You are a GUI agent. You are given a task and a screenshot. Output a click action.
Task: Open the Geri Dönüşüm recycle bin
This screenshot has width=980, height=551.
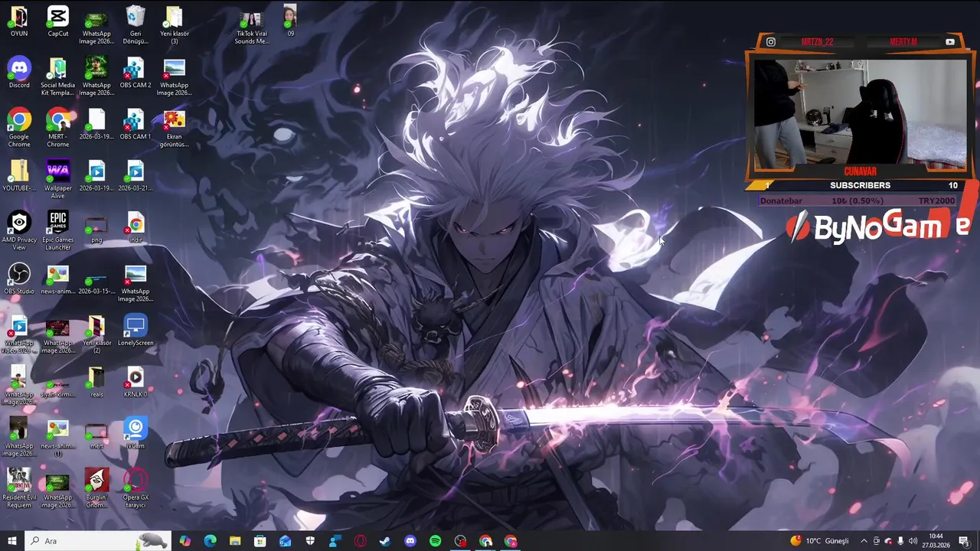click(136, 25)
